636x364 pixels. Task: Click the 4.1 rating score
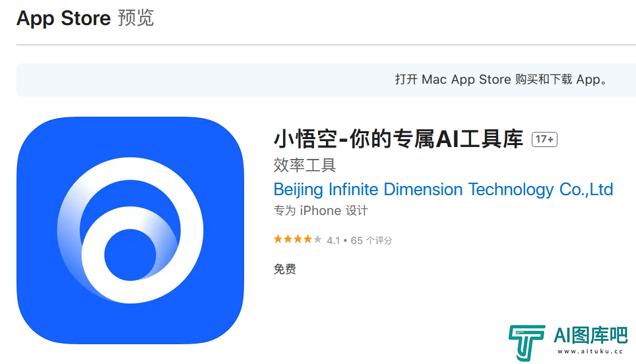pos(333,241)
